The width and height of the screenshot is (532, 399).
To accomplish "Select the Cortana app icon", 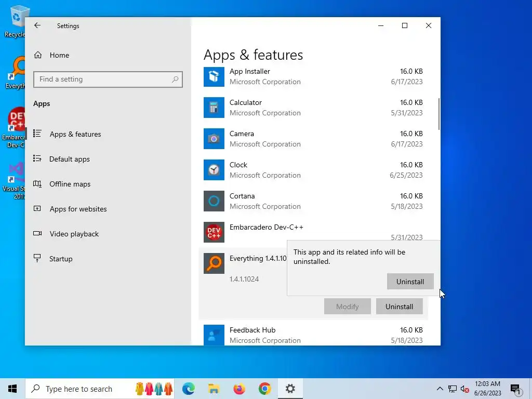I will pos(214,201).
